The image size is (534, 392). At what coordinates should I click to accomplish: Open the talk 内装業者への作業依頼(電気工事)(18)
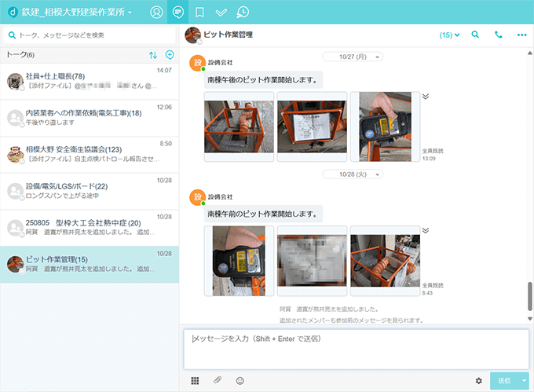[x=90, y=118]
